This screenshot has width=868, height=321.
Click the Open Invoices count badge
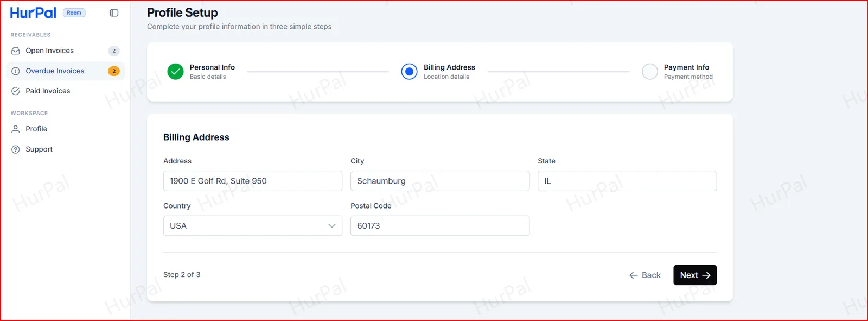tap(114, 51)
